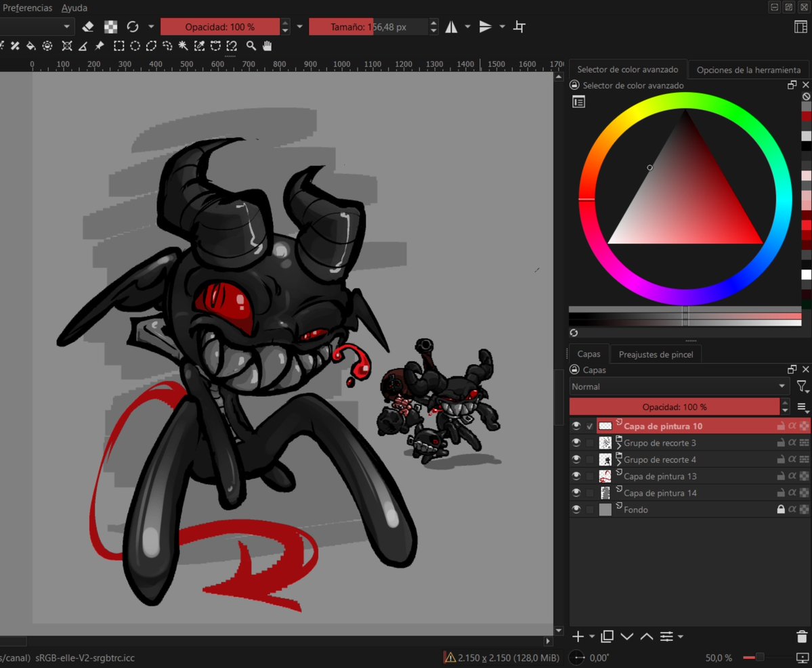Viewport: 812px width, 668px height.
Task: Select the fill bucket tool
Action: 31,46
